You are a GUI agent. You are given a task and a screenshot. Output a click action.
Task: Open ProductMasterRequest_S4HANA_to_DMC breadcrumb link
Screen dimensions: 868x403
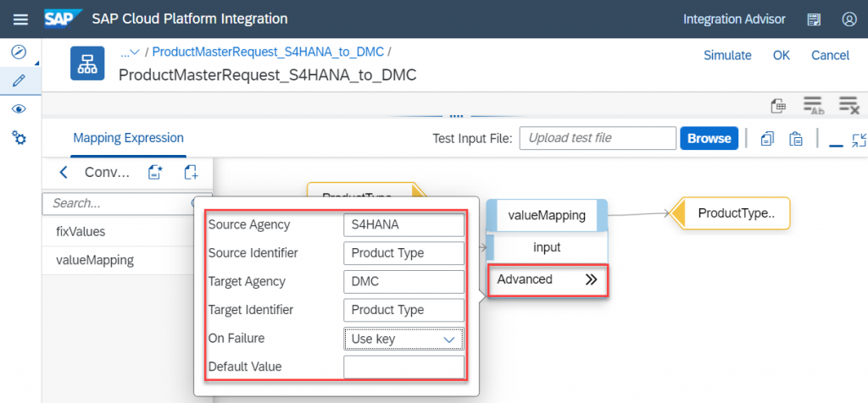268,52
